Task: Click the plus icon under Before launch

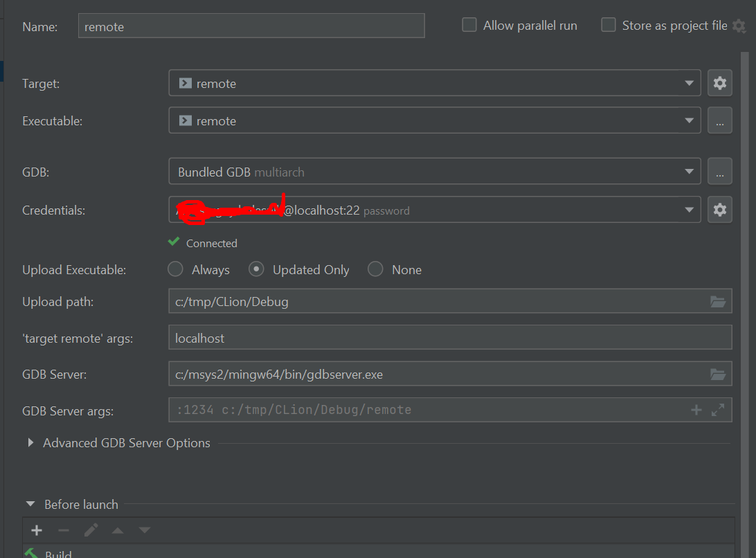Action: [36, 530]
